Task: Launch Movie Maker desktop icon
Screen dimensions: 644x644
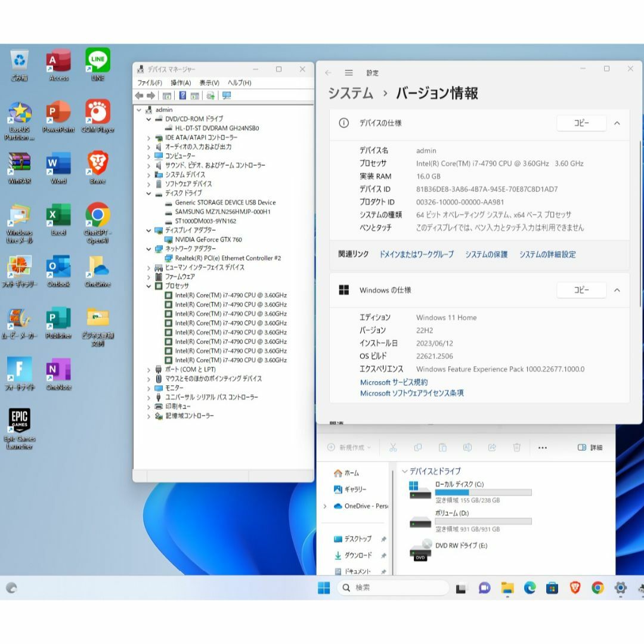Action: click(x=19, y=323)
